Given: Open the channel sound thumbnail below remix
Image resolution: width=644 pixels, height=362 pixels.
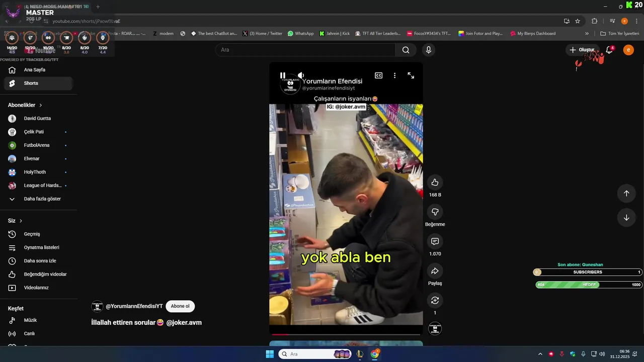Looking at the screenshot, I should pyautogui.click(x=435, y=329).
